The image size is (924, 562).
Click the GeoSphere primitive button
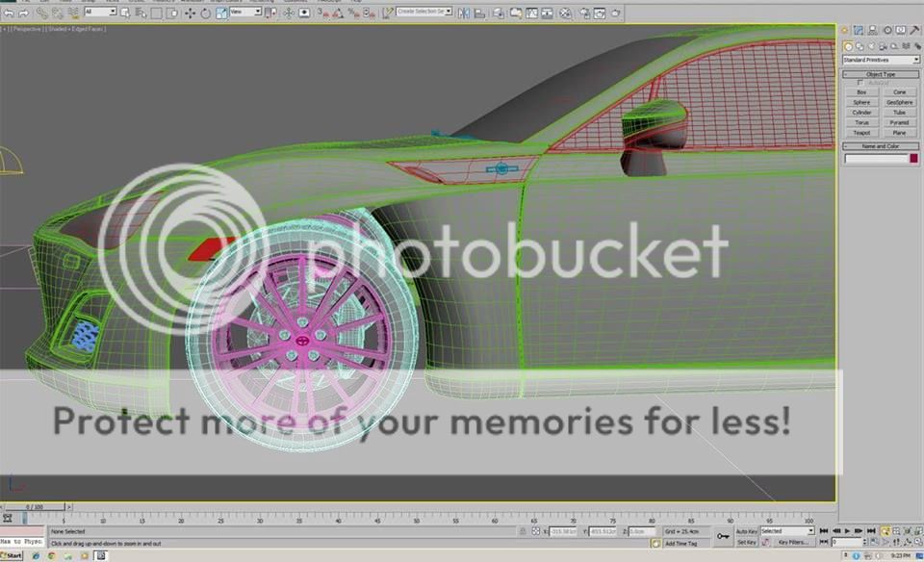click(899, 102)
